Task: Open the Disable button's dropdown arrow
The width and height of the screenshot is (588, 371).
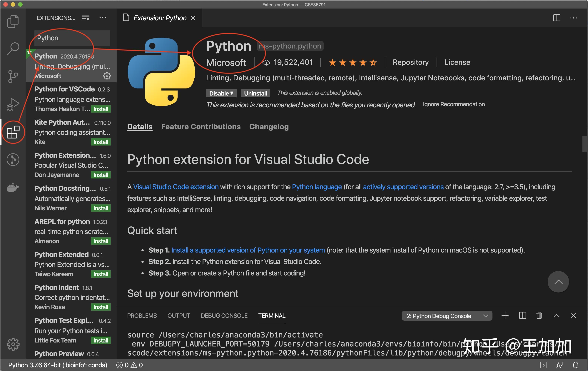Action: (232, 93)
